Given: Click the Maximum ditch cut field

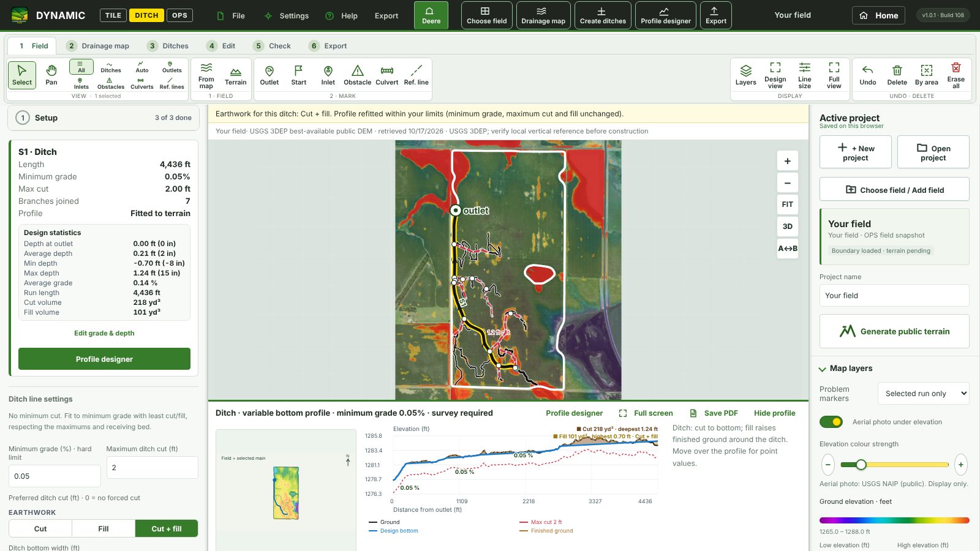Looking at the screenshot, I should tap(152, 467).
